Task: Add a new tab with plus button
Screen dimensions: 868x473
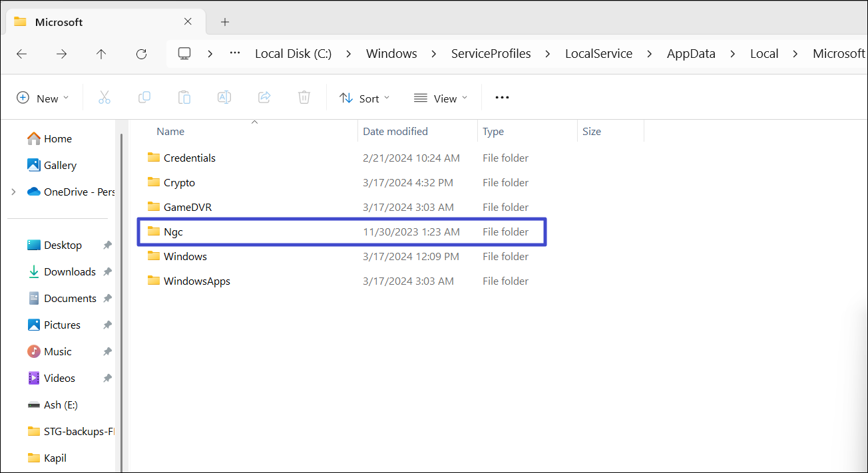Action: pos(225,22)
